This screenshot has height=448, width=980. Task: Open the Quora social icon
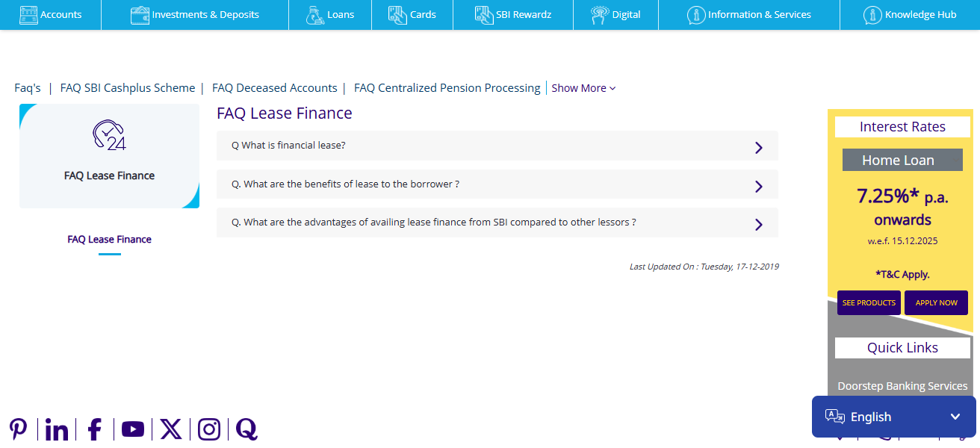click(x=246, y=429)
